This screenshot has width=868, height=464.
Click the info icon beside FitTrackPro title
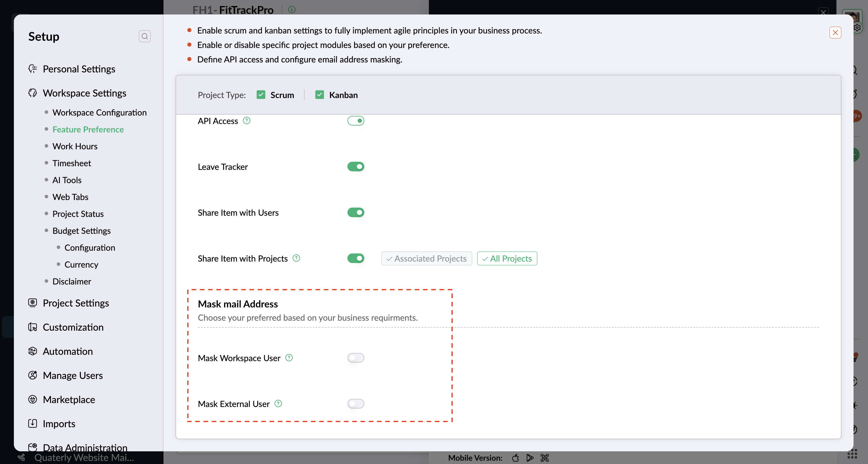pyautogui.click(x=292, y=9)
